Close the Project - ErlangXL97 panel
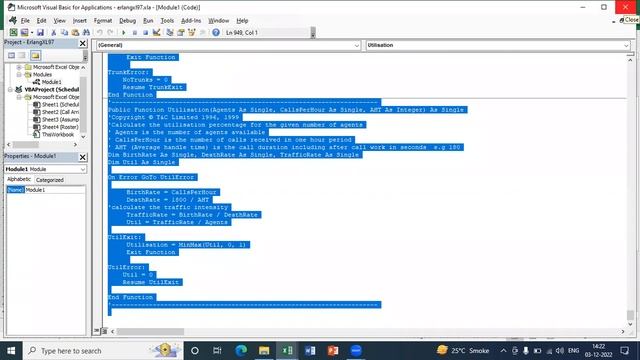Viewport: 640px width, 360px height. 82,43
